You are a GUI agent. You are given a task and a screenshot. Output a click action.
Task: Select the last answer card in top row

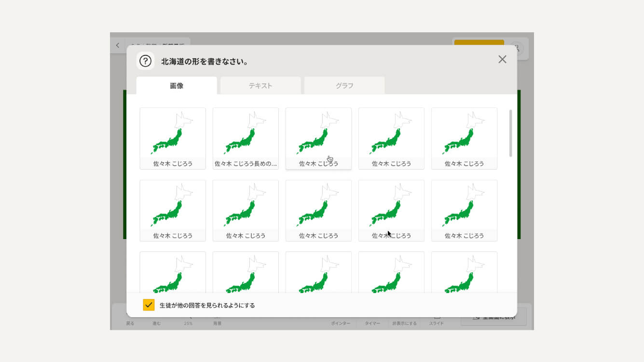[464, 138]
